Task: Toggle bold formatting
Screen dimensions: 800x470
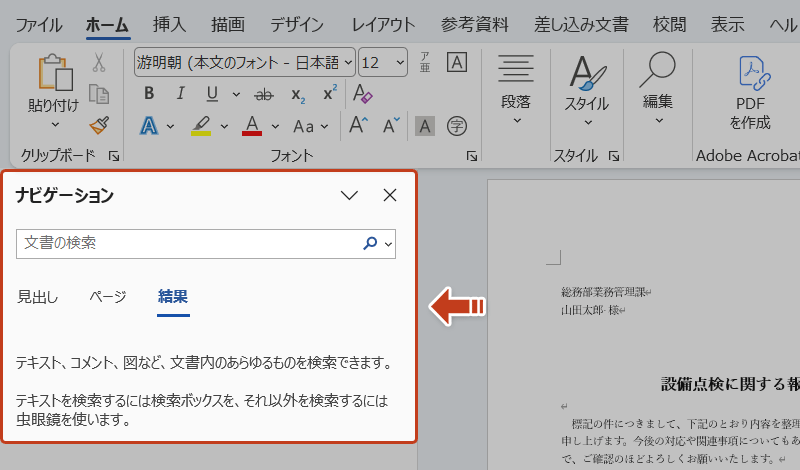Action: point(149,93)
